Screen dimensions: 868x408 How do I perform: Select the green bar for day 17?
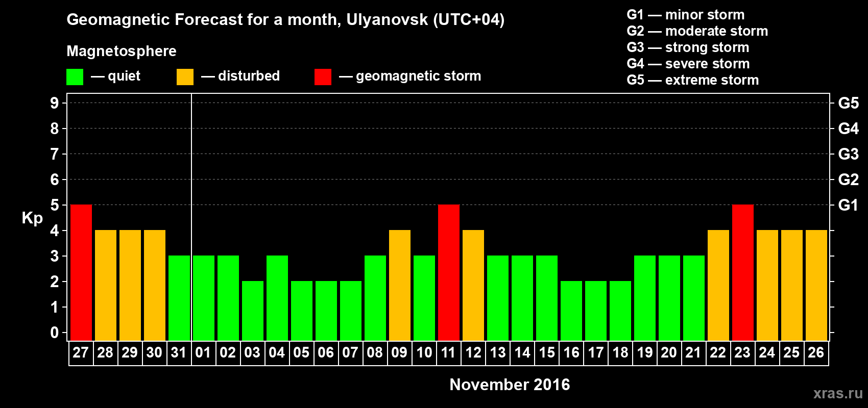[x=596, y=311]
